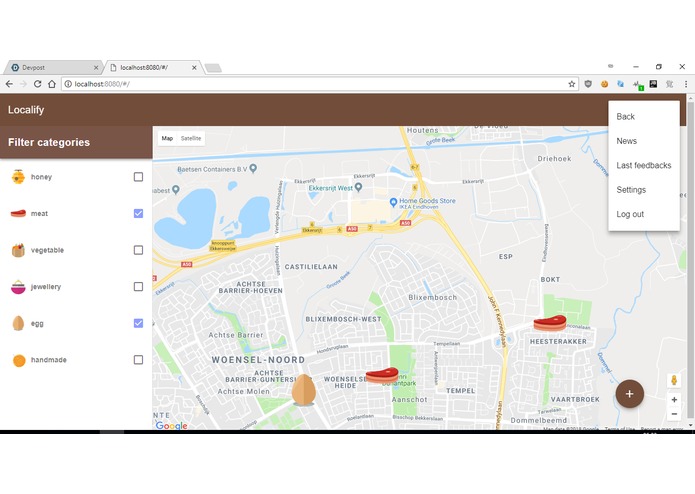Enable the vegetable filter checkbox
The width and height of the screenshot is (695, 494).
(x=138, y=250)
